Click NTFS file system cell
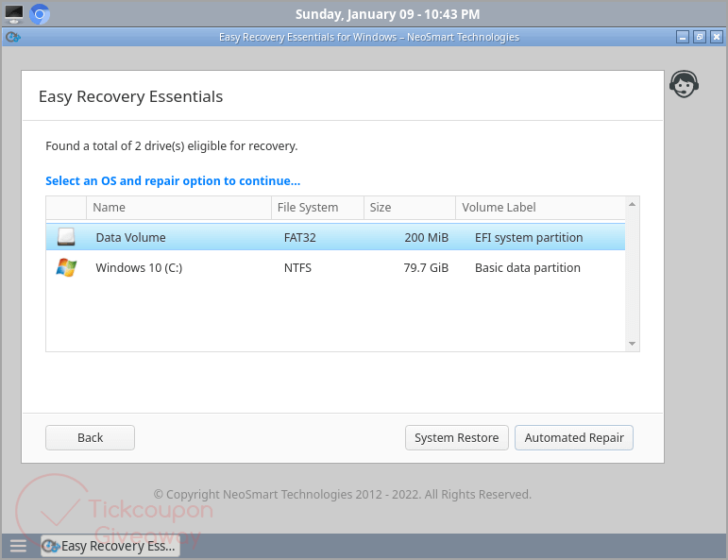The height and width of the screenshot is (560, 728). point(297,268)
